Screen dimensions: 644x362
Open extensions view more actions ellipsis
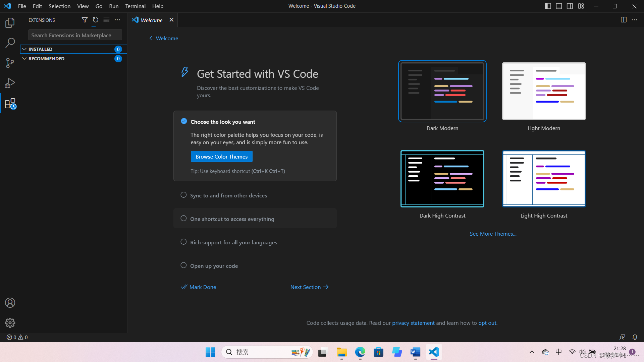coord(117,20)
